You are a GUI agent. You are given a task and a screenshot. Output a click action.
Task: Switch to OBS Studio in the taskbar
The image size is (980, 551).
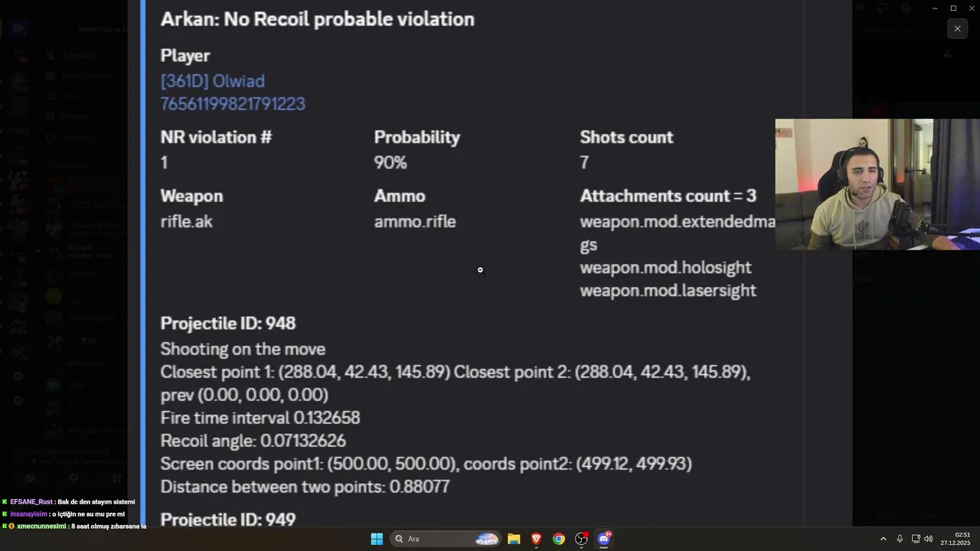pos(582,539)
